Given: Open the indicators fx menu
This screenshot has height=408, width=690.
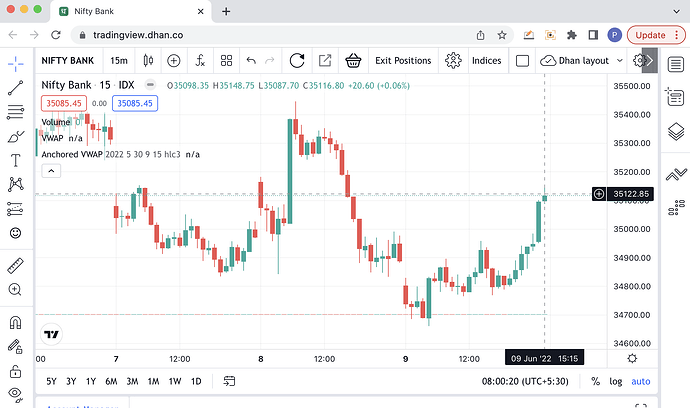Looking at the screenshot, I should pyautogui.click(x=200, y=61).
